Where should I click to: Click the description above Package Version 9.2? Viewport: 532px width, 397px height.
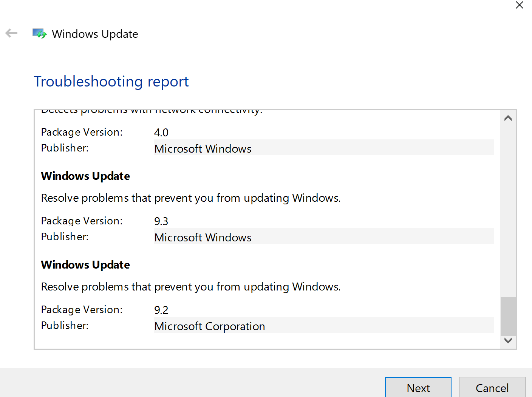(191, 287)
